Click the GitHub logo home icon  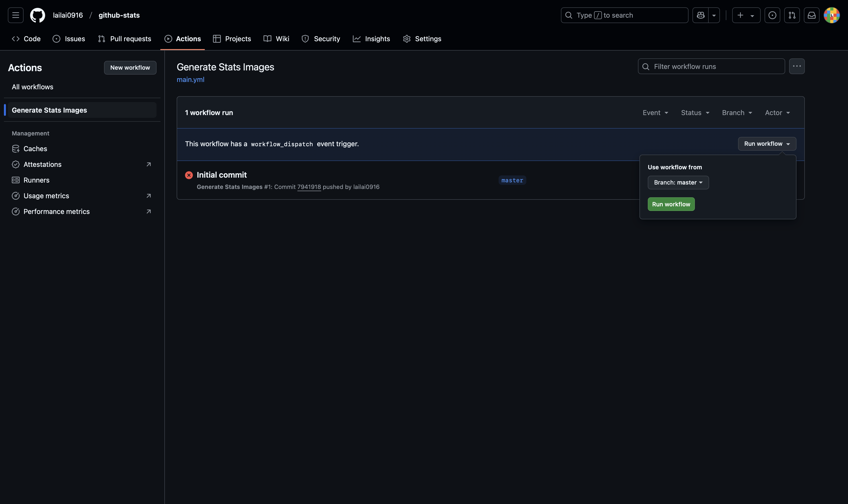37,15
